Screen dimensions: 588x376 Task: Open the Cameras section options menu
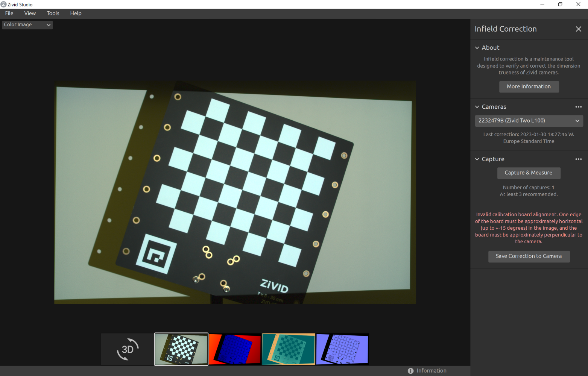click(x=578, y=107)
